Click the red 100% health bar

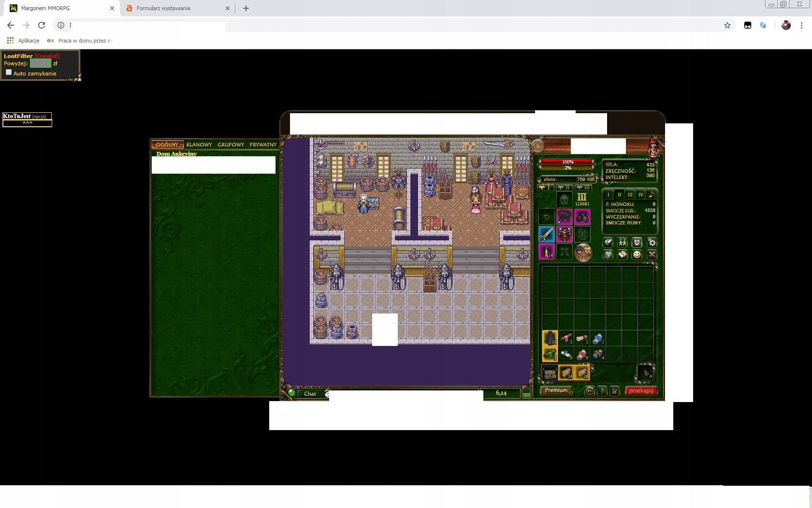pos(568,162)
